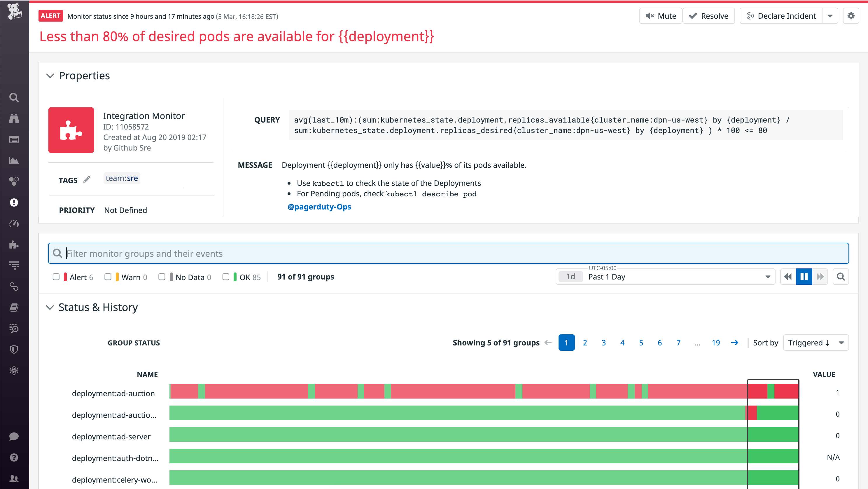Switch to page 3 of groups
Image resolution: width=868 pixels, height=489 pixels.
603,343
